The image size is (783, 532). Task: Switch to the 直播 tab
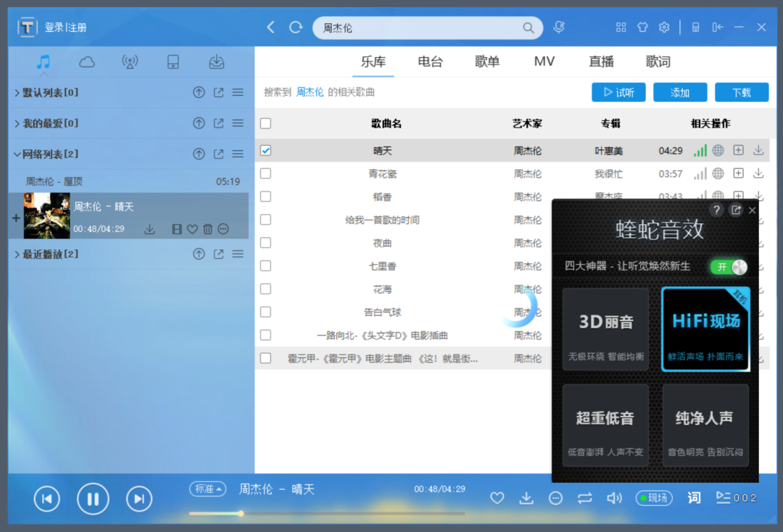[601, 62]
